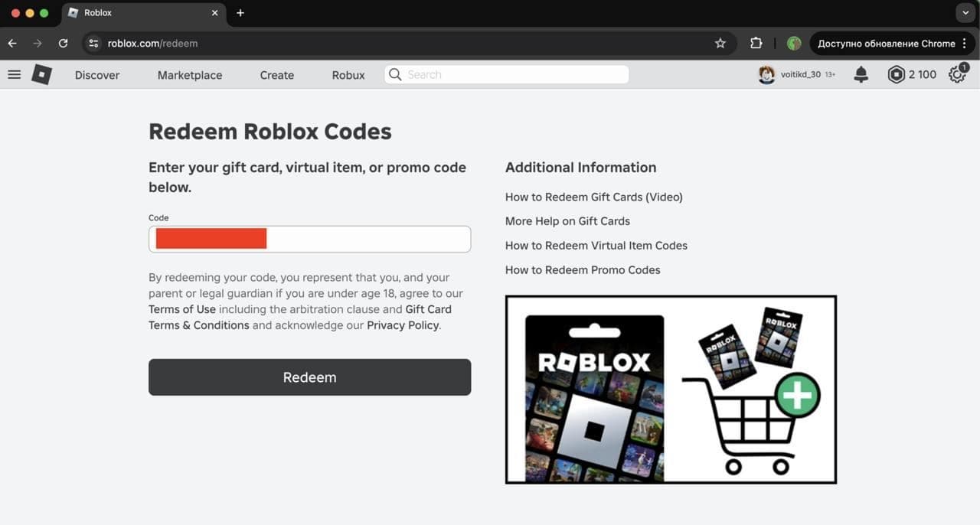Open the Terms of Use link
The height and width of the screenshot is (525, 980).
tap(182, 309)
